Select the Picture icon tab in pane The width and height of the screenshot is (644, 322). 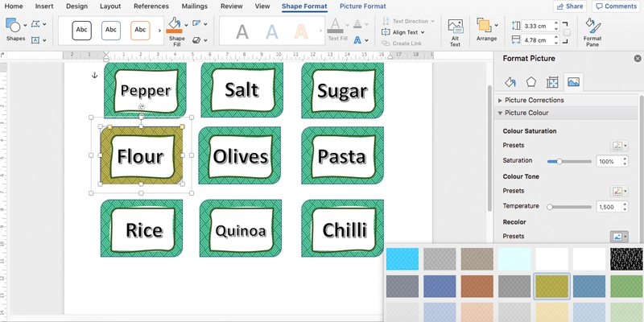(x=573, y=82)
